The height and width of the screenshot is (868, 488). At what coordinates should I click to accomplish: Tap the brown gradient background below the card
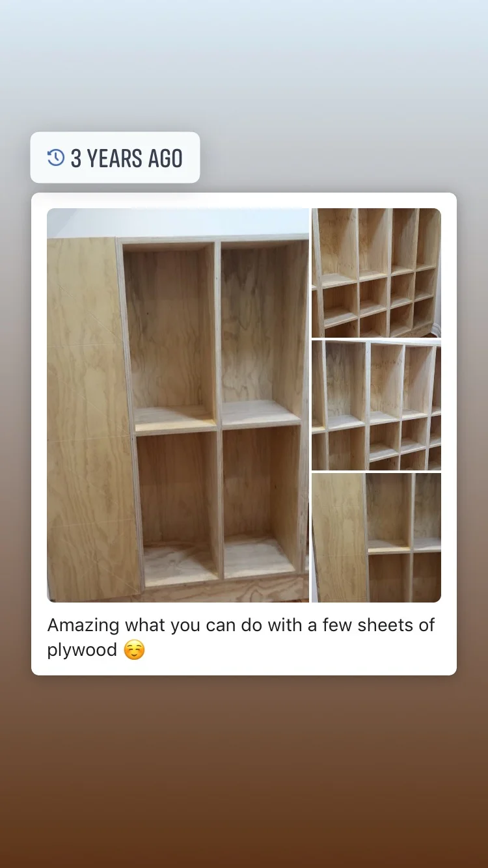[244, 768]
